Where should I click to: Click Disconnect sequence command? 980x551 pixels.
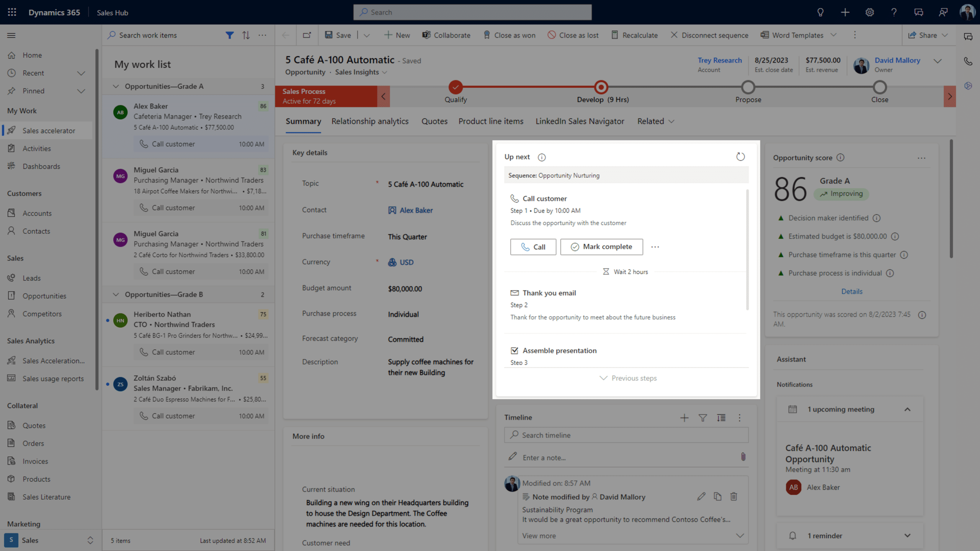[x=709, y=35]
